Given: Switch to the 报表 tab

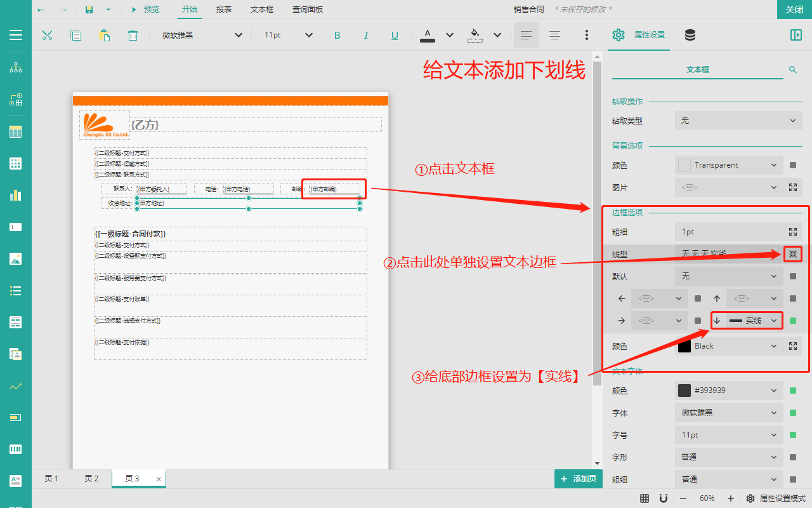Looking at the screenshot, I should point(224,10).
